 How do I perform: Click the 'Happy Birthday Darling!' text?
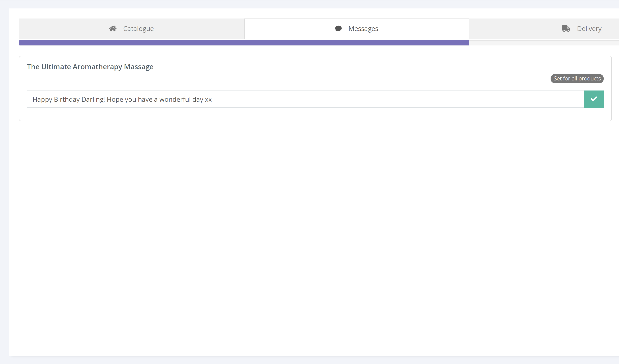69,99
